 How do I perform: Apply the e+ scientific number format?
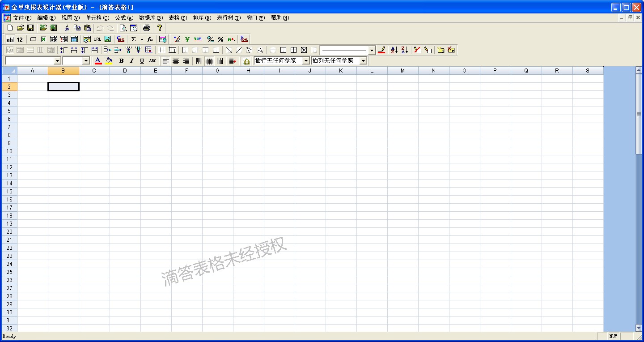[231, 39]
